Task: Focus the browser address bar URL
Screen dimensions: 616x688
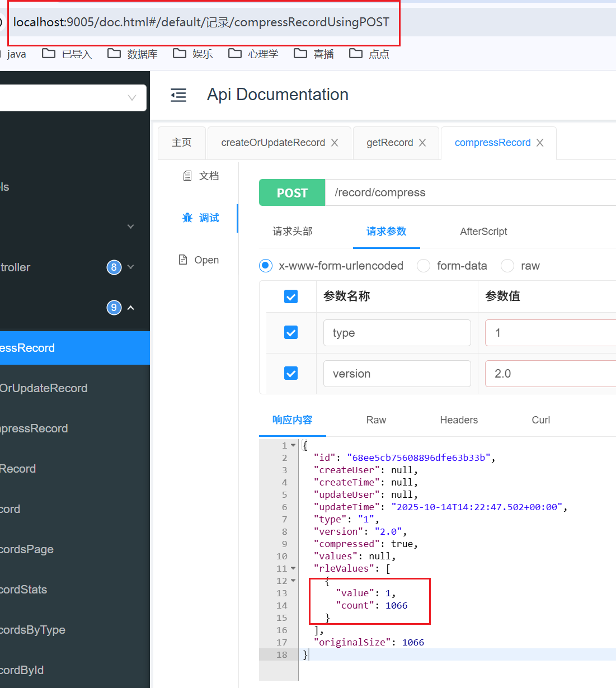Action: pos(201,22)
